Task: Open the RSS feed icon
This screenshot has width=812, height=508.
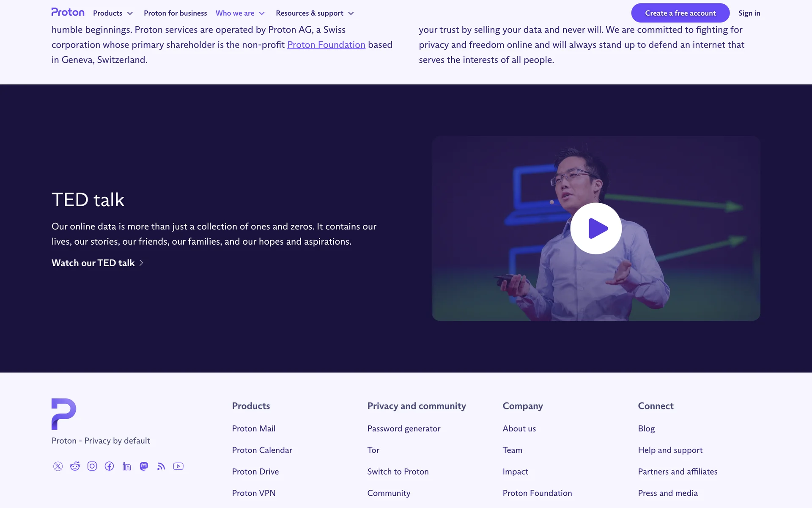Action: (x=161, y=466)
